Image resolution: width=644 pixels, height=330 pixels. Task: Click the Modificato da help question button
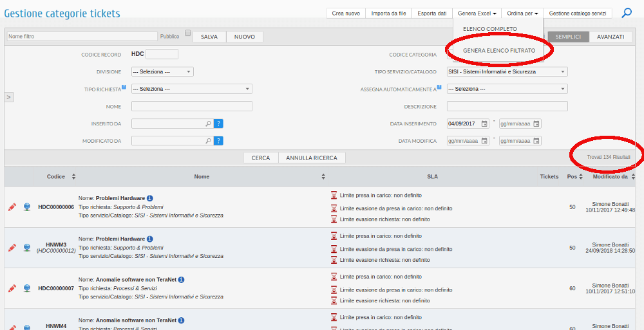pos(218,141)
